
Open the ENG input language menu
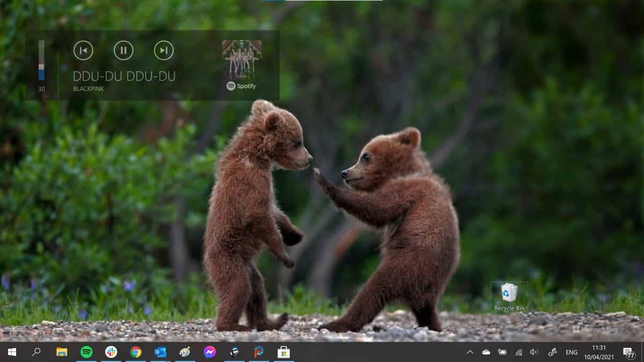pyautogui.click(x=572, y=352)
